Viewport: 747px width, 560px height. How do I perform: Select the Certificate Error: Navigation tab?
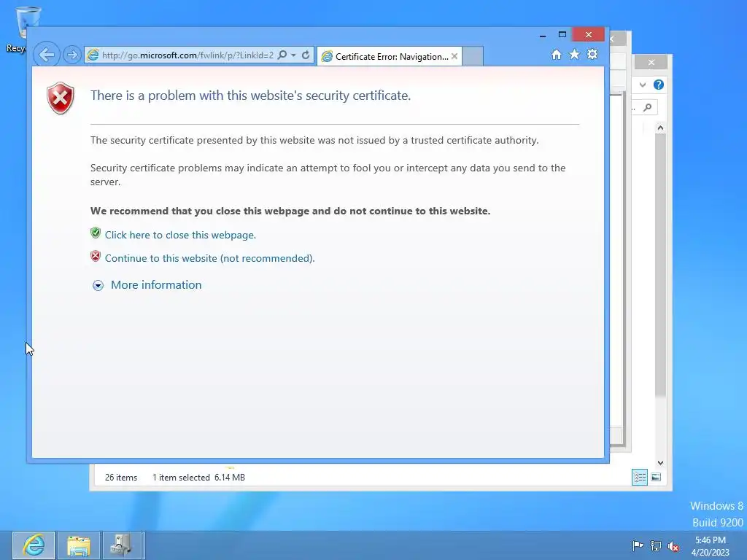390,56
